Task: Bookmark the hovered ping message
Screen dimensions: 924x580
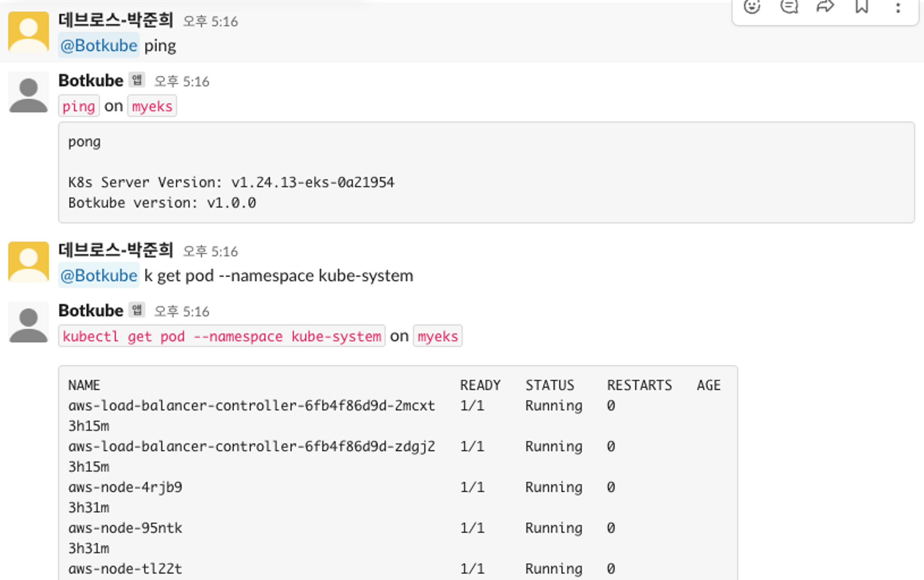Action: click(x=862, y=7)
